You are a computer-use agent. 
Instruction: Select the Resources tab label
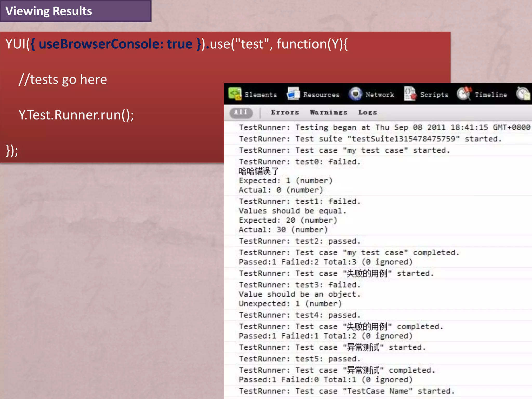tap(321, 95)
